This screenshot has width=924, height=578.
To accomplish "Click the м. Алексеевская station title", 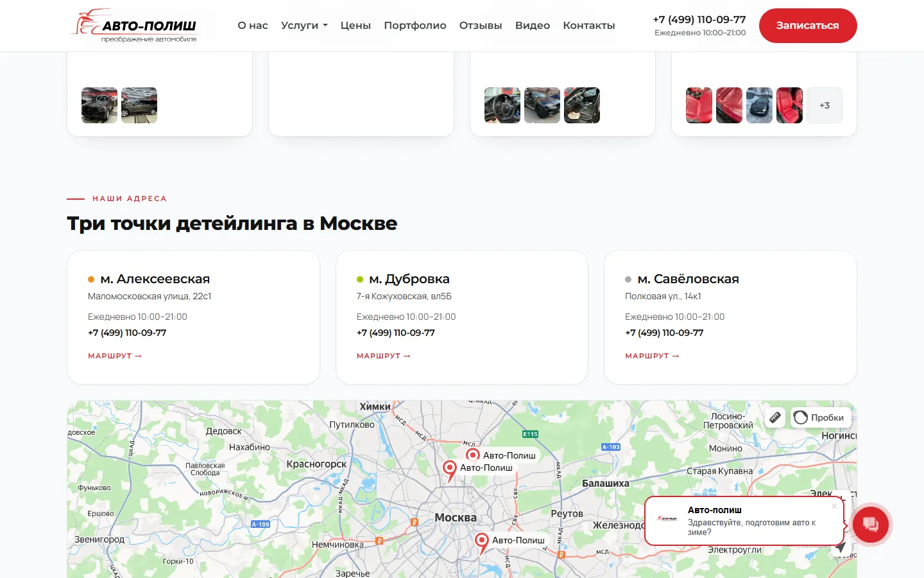I will coord(155,279).
